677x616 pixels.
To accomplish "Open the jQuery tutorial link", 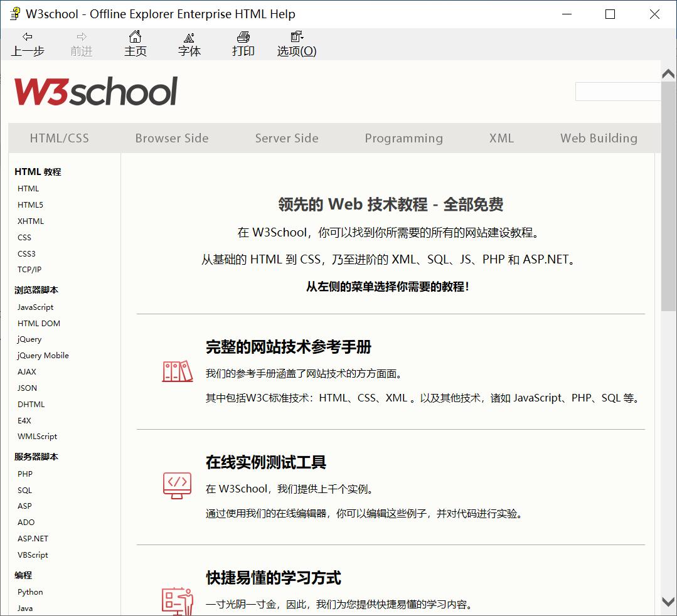I will (29, 339).
